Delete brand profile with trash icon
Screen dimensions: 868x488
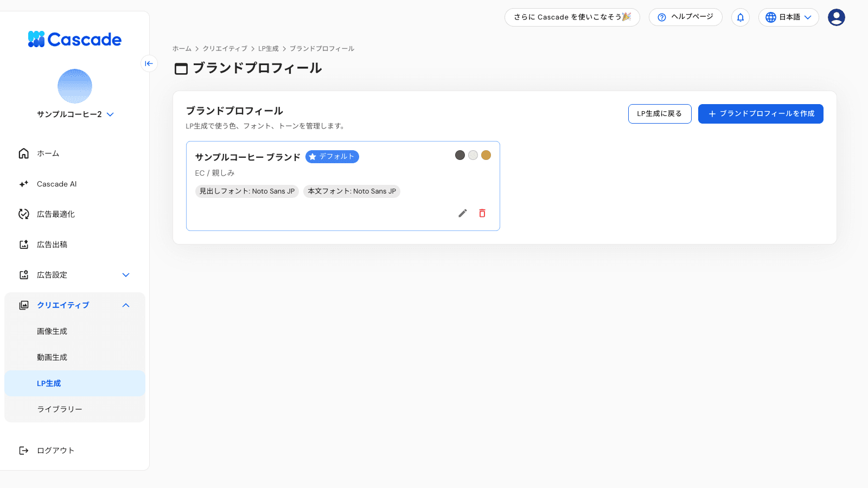pyautogui.click(x=482, y=213)
